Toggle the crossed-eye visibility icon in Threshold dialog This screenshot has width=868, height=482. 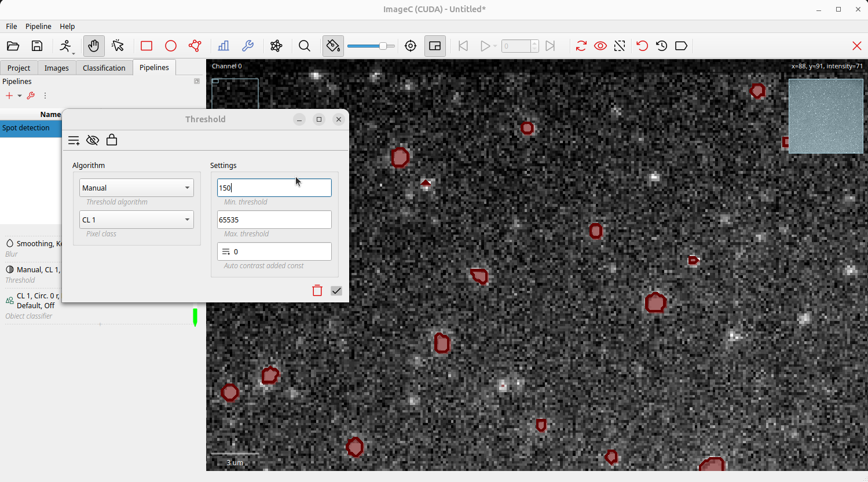(x=93, y=140)
